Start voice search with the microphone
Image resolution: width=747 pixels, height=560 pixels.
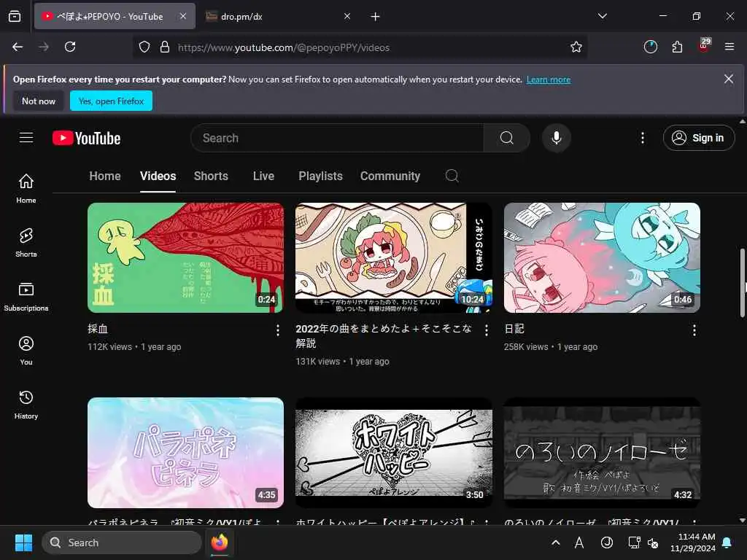tap(556, 138)
